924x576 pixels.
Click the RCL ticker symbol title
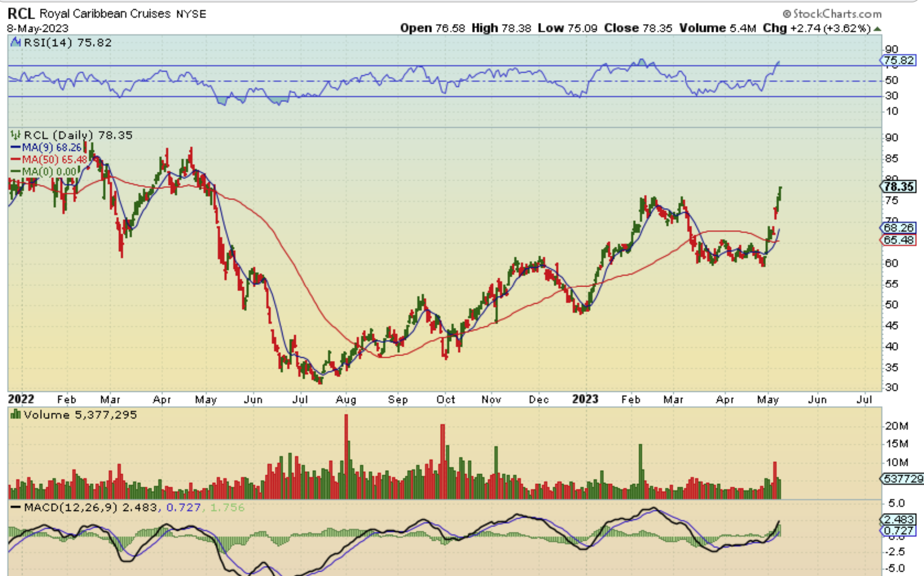pyautogui.click(x=21, y=14)
